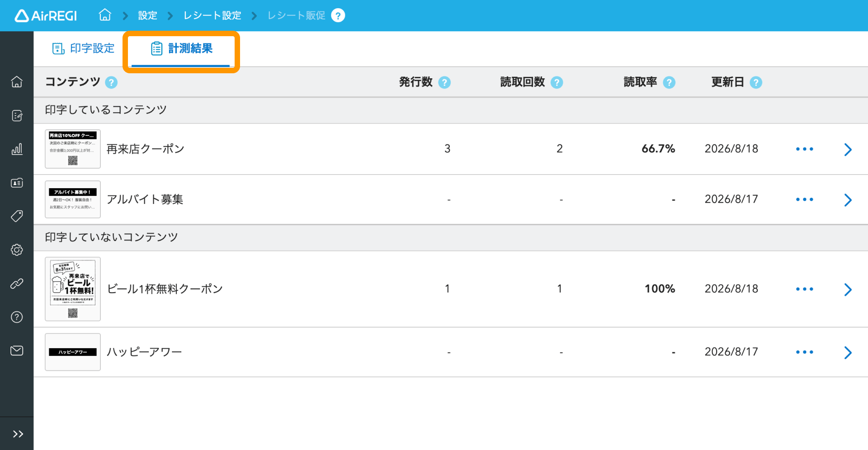Viewport: 868px width, 450px height.
Task: Show help for コンテンツ column
Action: click(111, 82)
